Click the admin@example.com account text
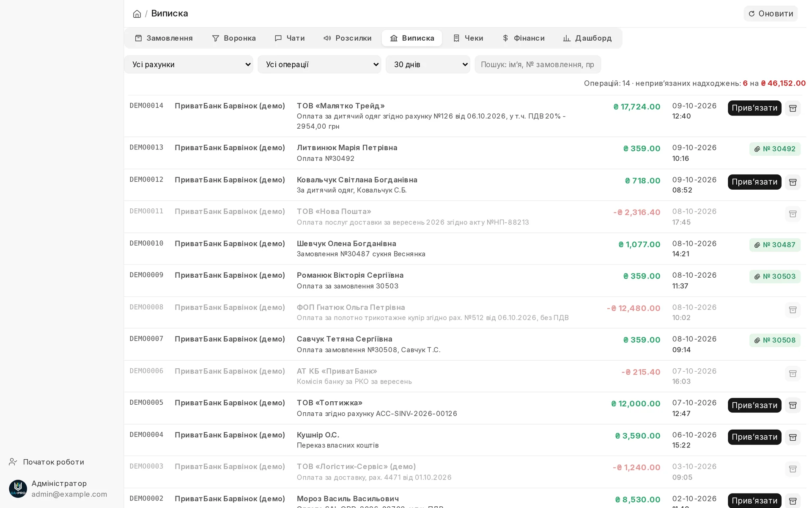The image size is (812, 508). (x=69, y=494)
